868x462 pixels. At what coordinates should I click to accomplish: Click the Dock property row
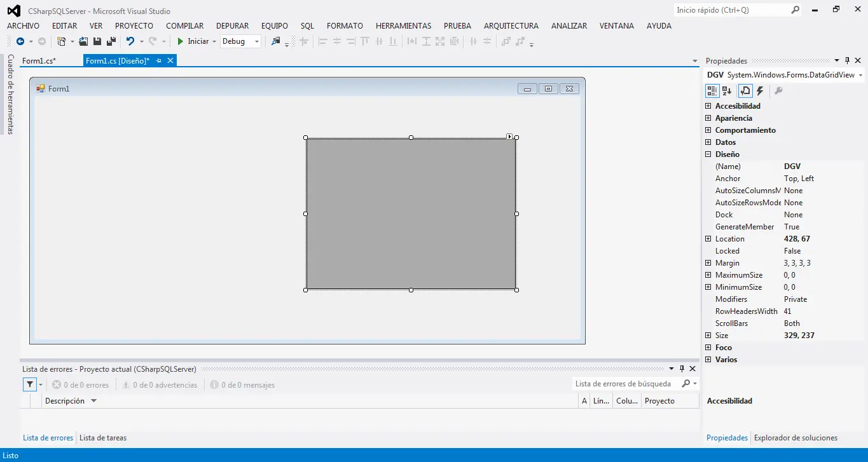(783, 215)
